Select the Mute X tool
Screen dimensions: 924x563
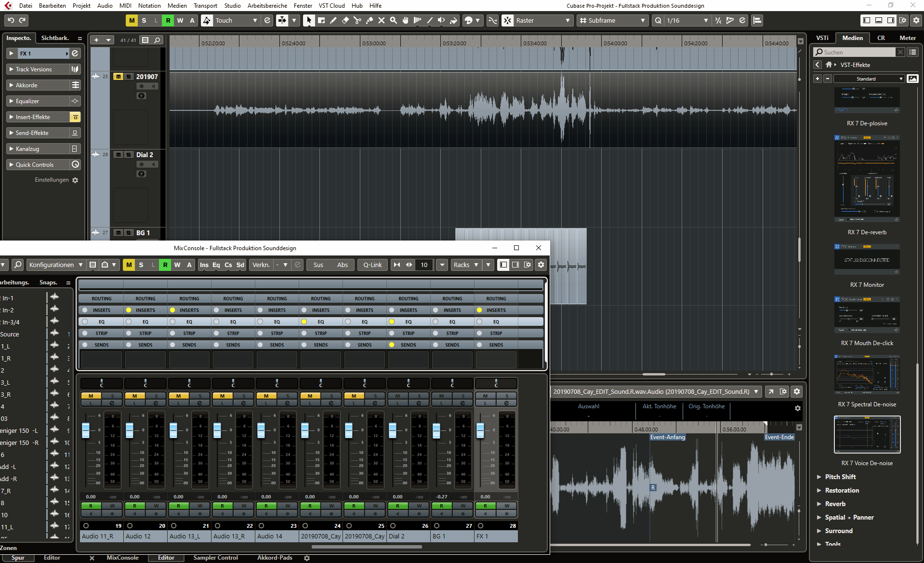[x=381, y=20]
